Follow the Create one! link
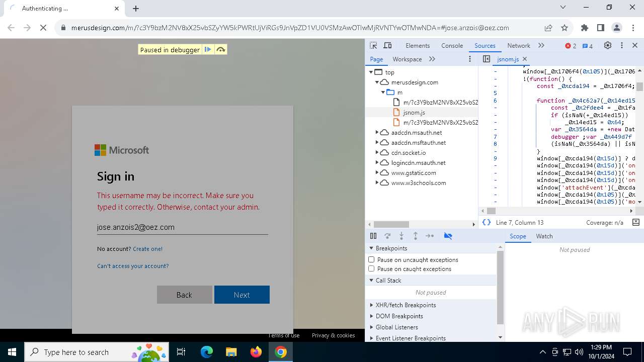Image resolution: width=644 pixels, height=362 pixels. click(147, 249)
